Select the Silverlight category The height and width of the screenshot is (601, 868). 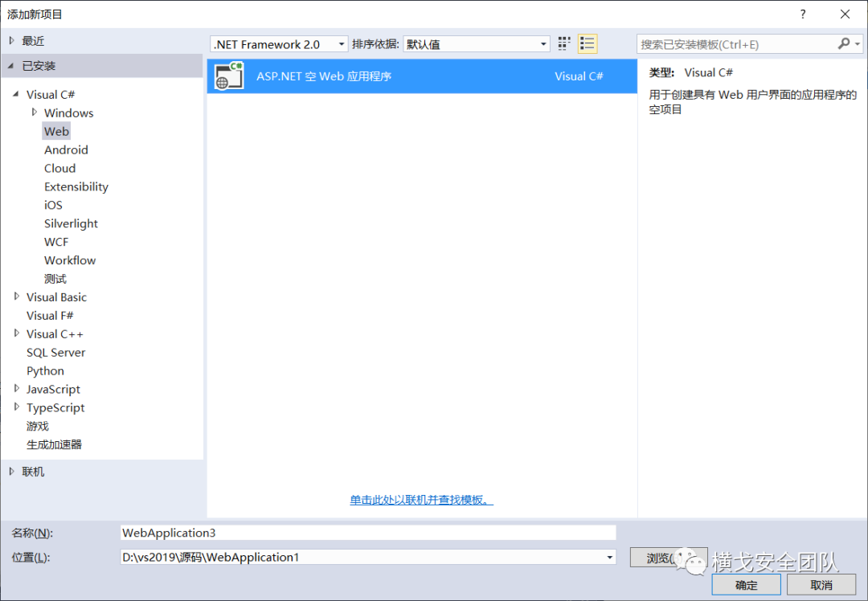[71, 223]
